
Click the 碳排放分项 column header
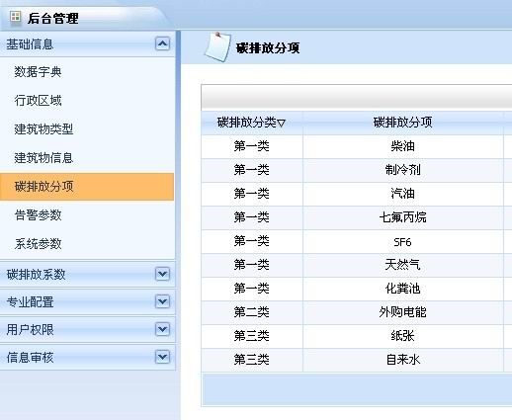point(402,123)
